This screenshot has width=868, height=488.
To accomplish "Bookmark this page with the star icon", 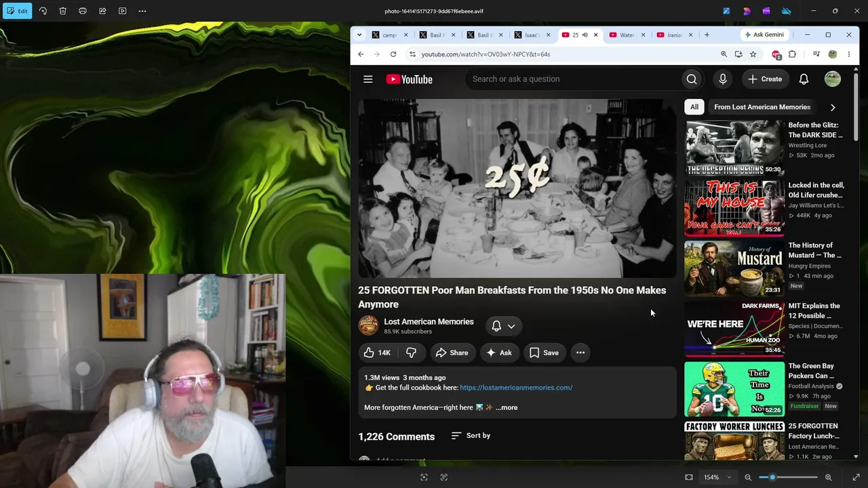I will click(753, 54).
